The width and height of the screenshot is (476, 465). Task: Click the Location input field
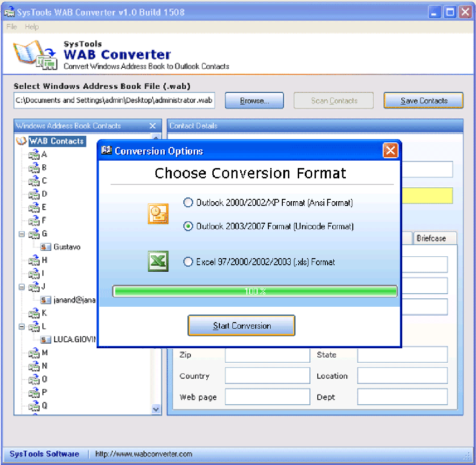point(402,376)
